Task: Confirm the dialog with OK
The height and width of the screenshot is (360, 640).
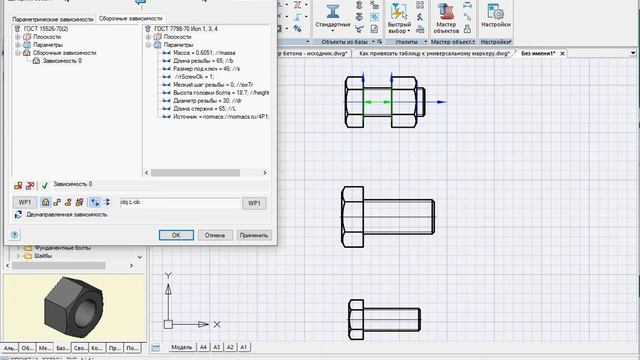Action: tap(176, 235)
